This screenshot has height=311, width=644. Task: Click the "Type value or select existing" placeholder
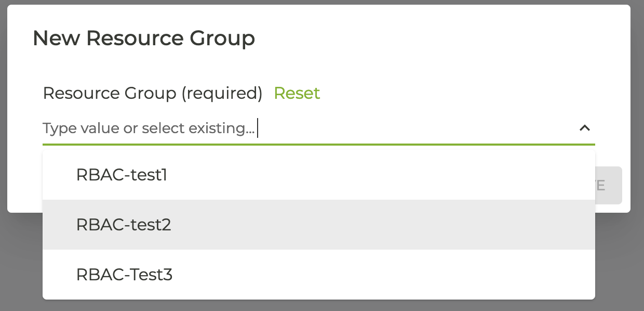pos(149,128)
